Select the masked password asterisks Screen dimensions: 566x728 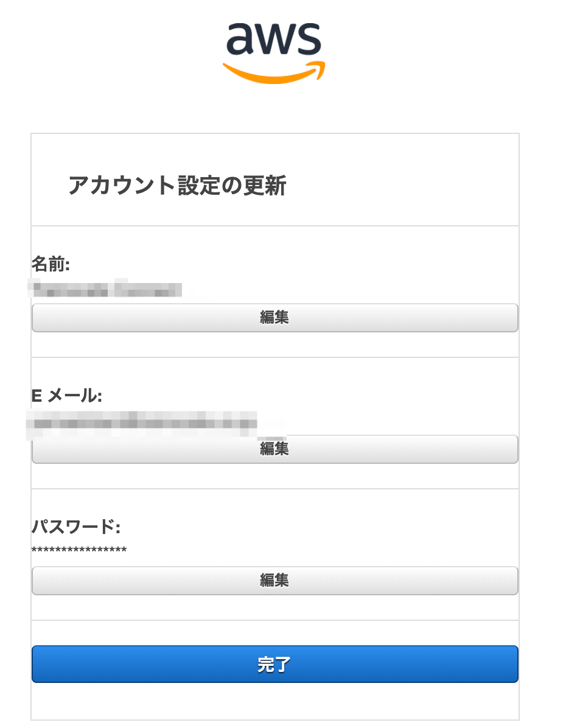pos(79,550)
